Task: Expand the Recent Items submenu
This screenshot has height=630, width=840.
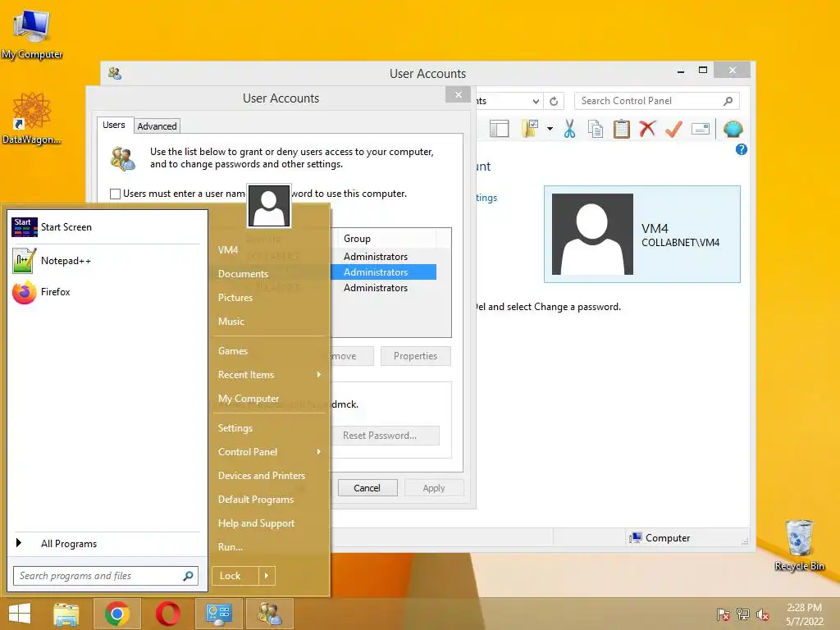Action: click(319, 374)
